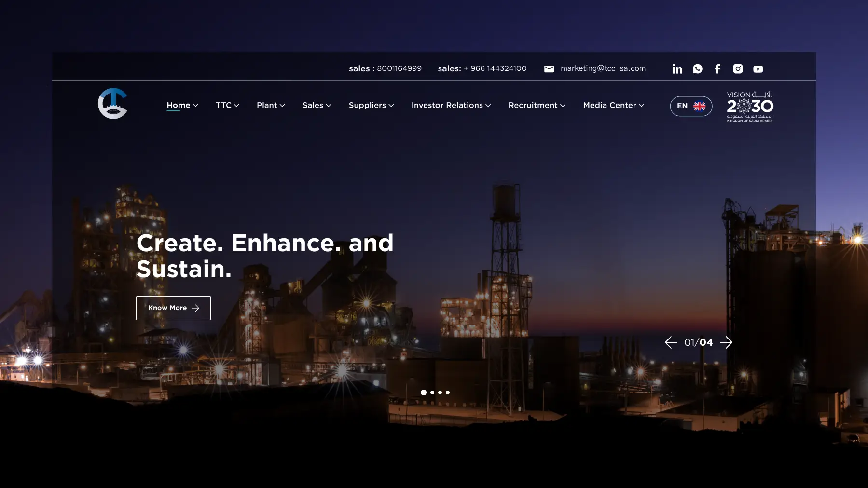This screenshot has width=868, height=488.
Task: Select the fourth carousel dot indicator
Action: point(448,392)
